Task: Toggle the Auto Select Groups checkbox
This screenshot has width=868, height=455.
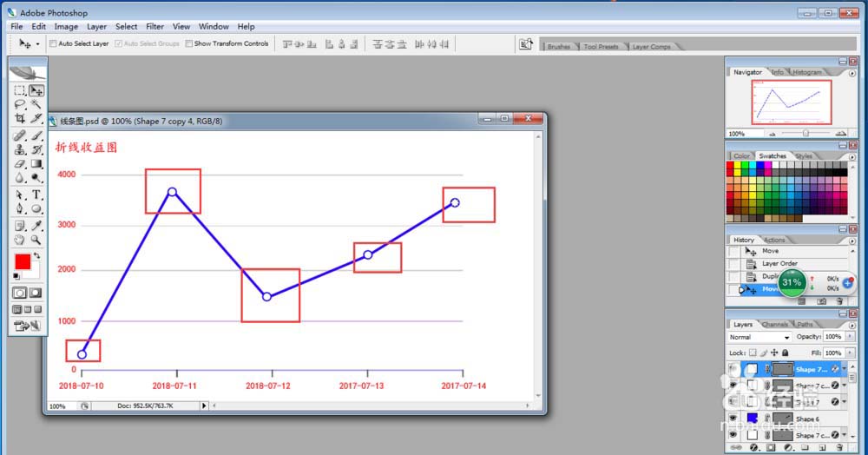Action: click(x=118, y=43)
